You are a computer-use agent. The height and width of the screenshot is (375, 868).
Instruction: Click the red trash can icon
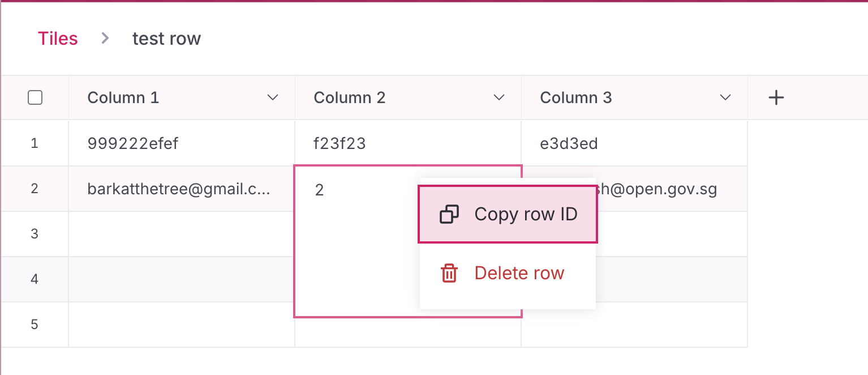449,273
